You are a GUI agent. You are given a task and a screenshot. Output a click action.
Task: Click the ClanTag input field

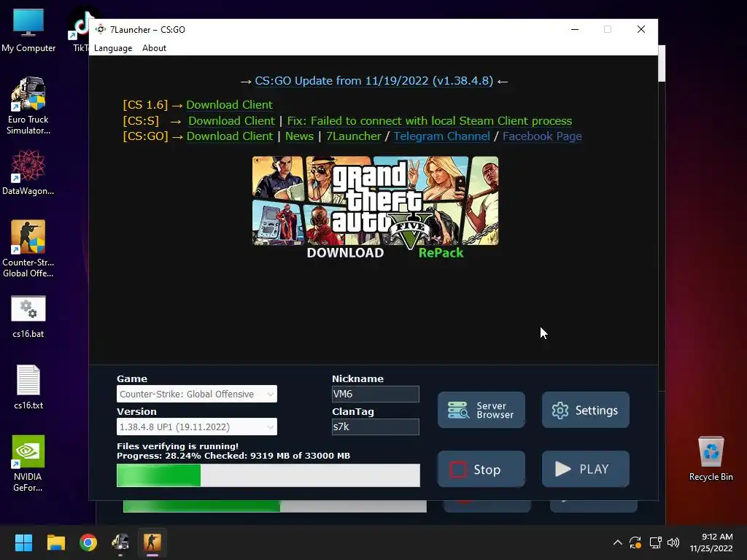tap(376, 427)
